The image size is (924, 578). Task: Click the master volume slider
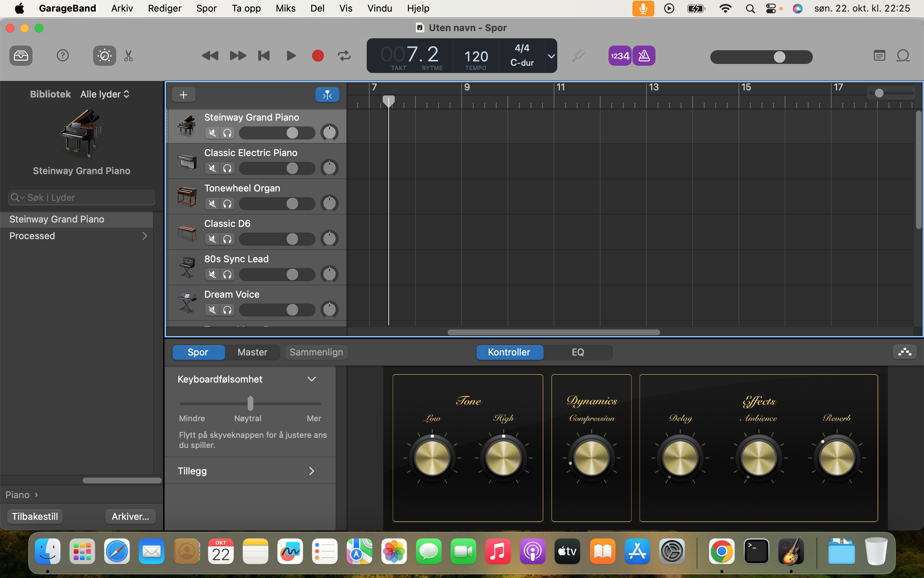(761, 57)
